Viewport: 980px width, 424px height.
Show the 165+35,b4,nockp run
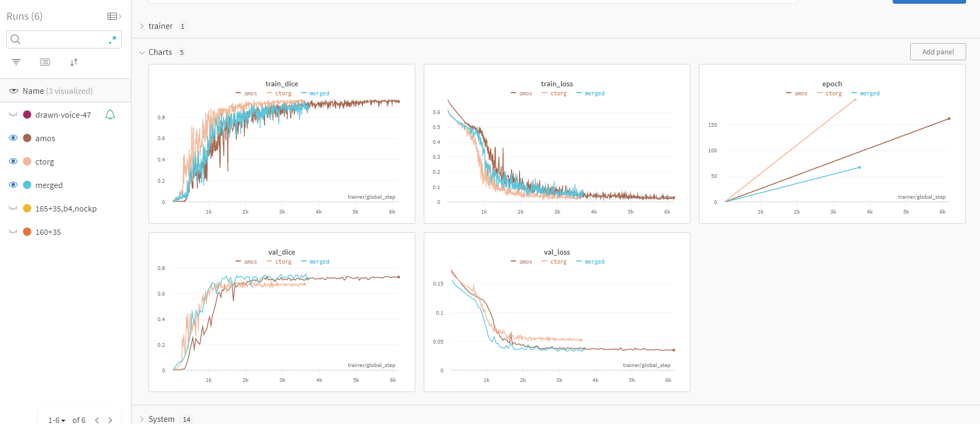point(13,208)
